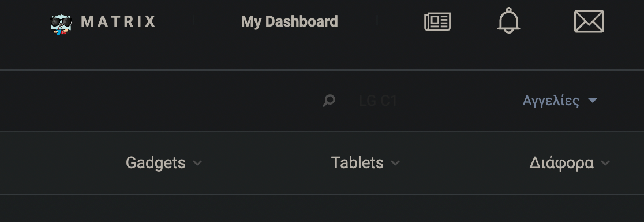This screenshot has width=644, height=222.
Task: Click the chevron next to Διάφορα
Action: [x=605, y=163]
